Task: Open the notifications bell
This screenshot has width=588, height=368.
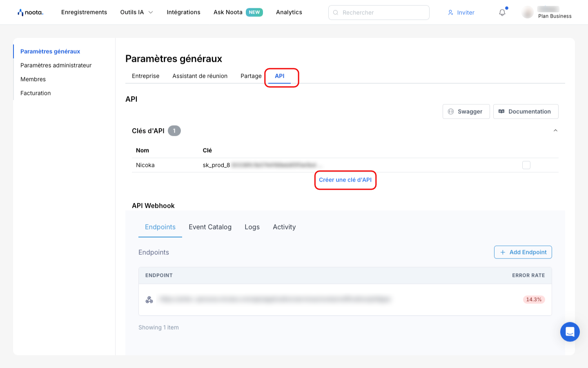Action: [x=502, y=13]
